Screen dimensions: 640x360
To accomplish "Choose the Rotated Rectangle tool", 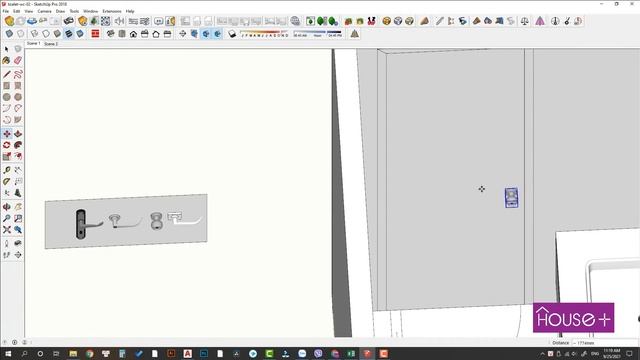I will click(18, 86).
